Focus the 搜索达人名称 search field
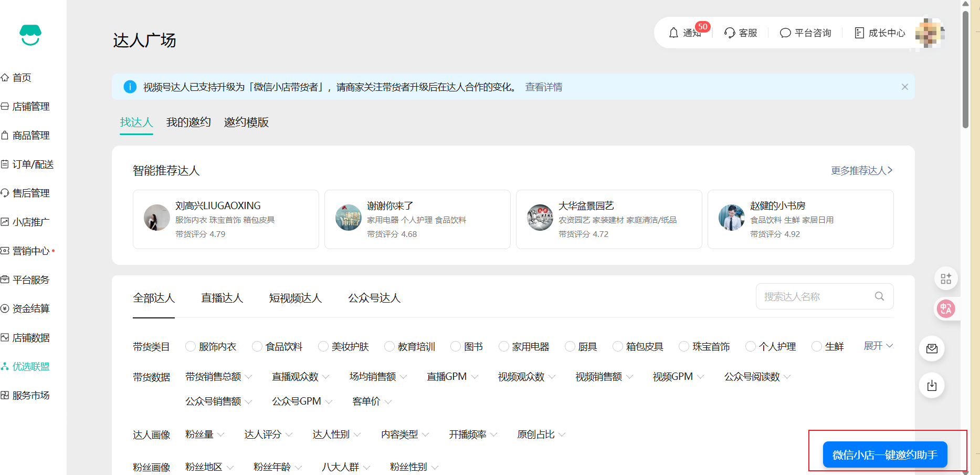The width and height of the screenshot is (980, 475). (x=825, y=296)
